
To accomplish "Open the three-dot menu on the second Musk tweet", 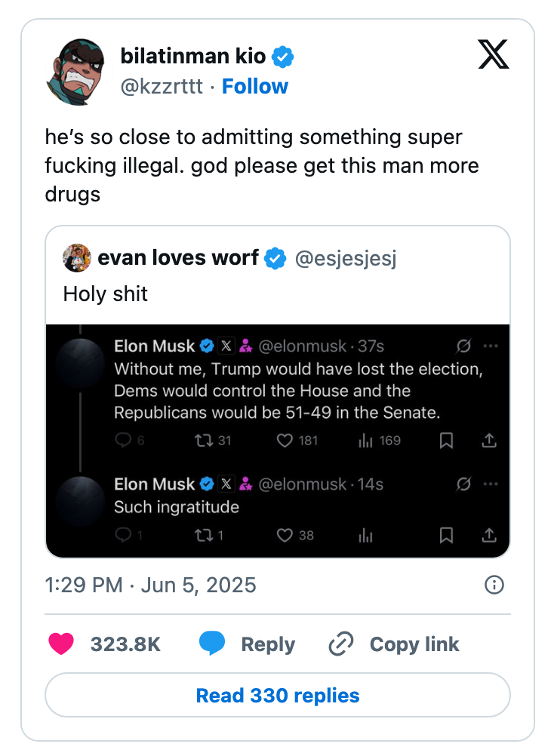I will click(x=491, y=484).
